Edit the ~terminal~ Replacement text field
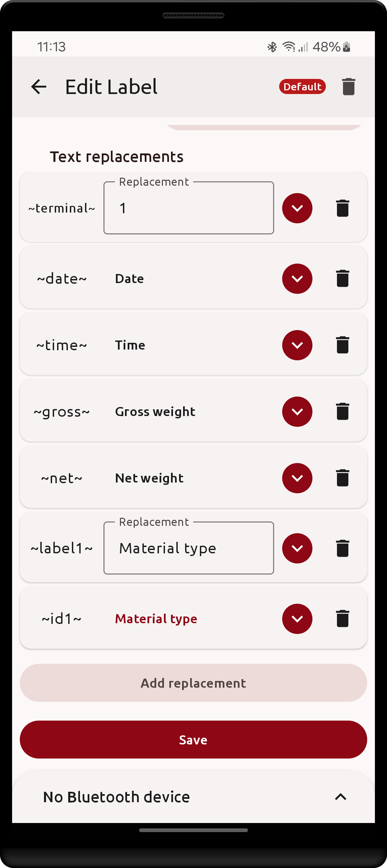Screen dimensions: 387x868 [188, 208]
